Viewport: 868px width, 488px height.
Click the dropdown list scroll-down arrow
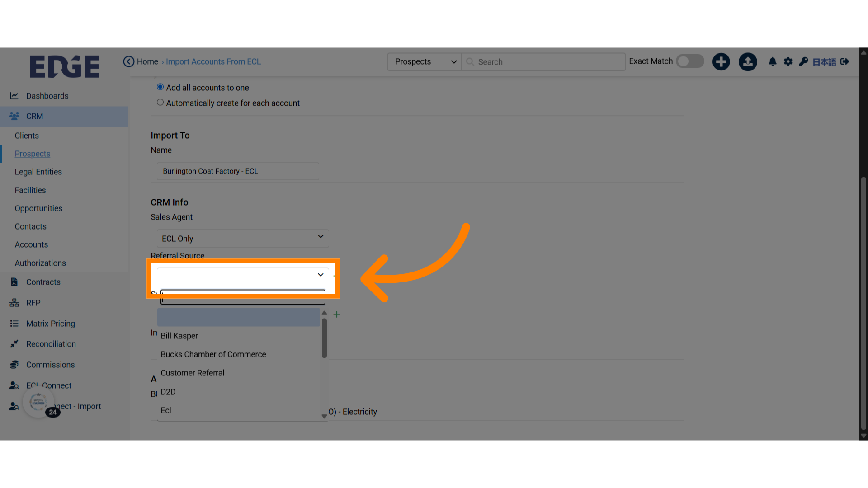(x=324, y=416)
